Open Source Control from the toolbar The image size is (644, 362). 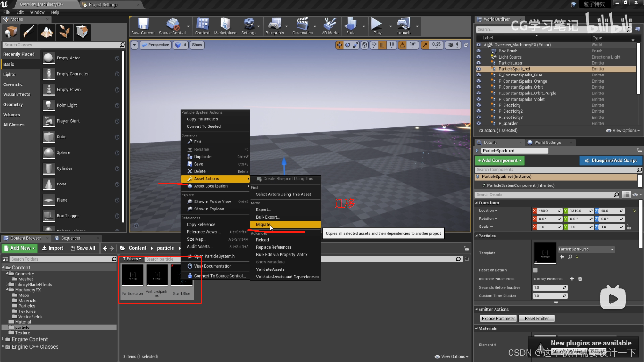(172, 26)
